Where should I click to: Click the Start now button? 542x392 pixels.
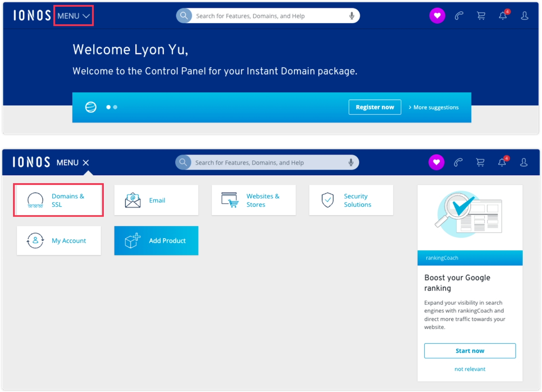(x=470, y=351)
